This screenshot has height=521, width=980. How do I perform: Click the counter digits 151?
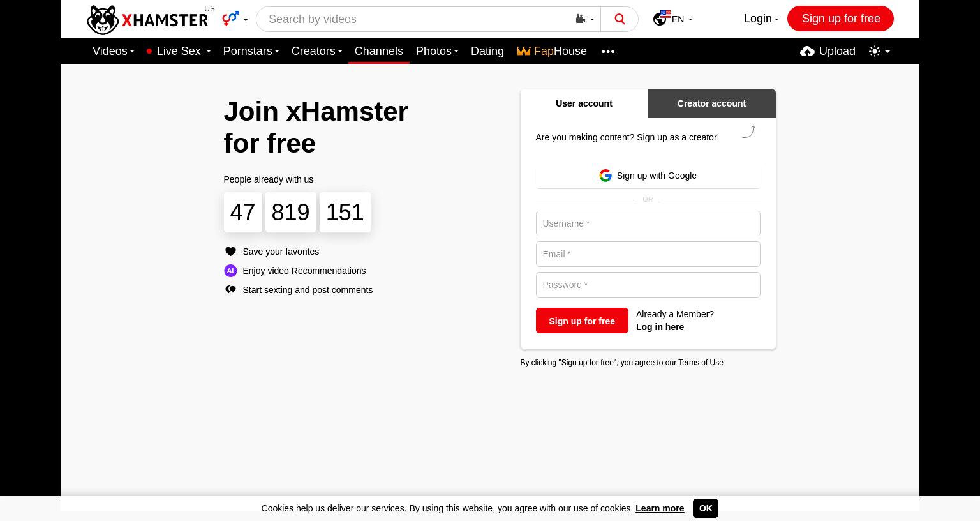[345, 212]
